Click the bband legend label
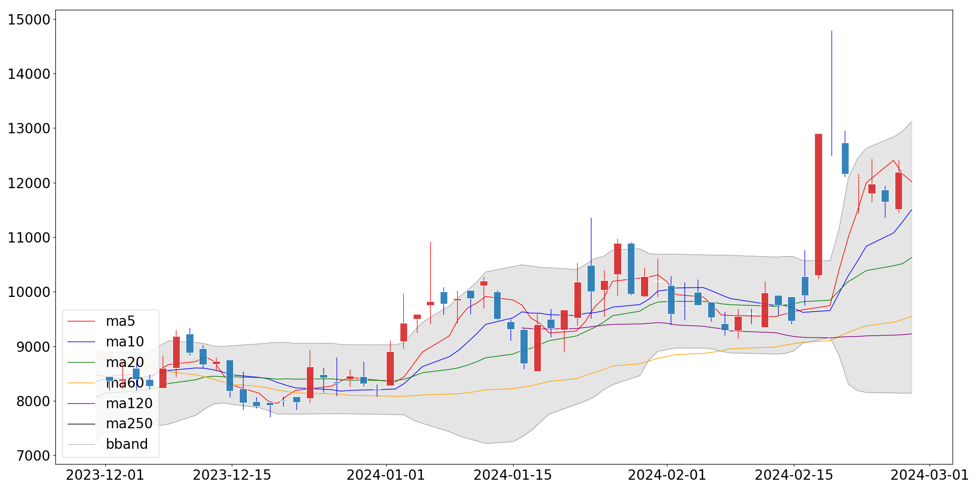This screenshot has width=980, height=490. click(127, 444)
